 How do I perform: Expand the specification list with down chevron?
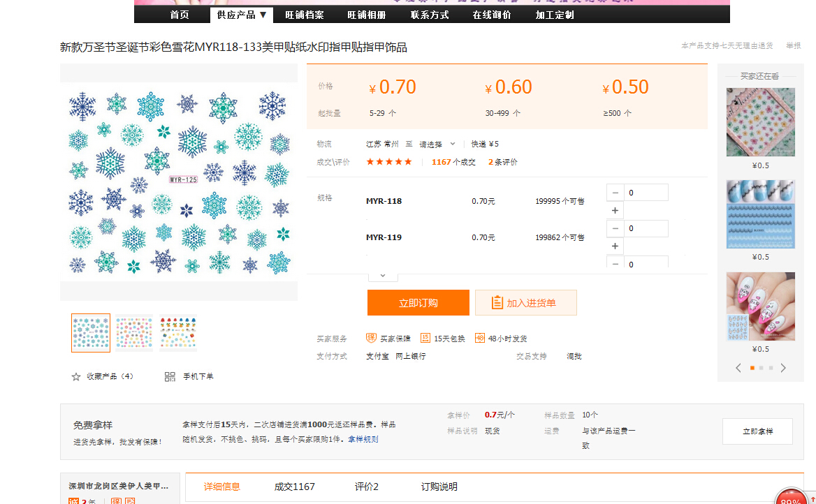coord(383,276)
